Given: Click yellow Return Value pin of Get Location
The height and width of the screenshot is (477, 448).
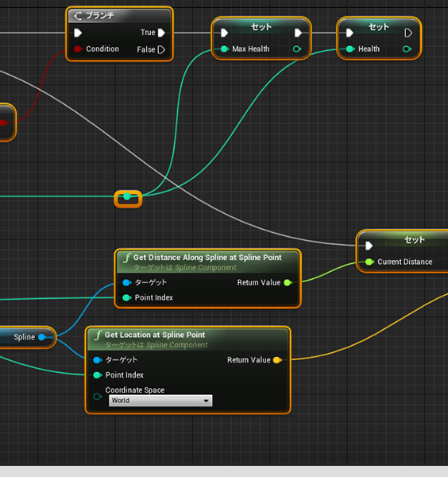Looking at the screenshot, I should point(277,360).
